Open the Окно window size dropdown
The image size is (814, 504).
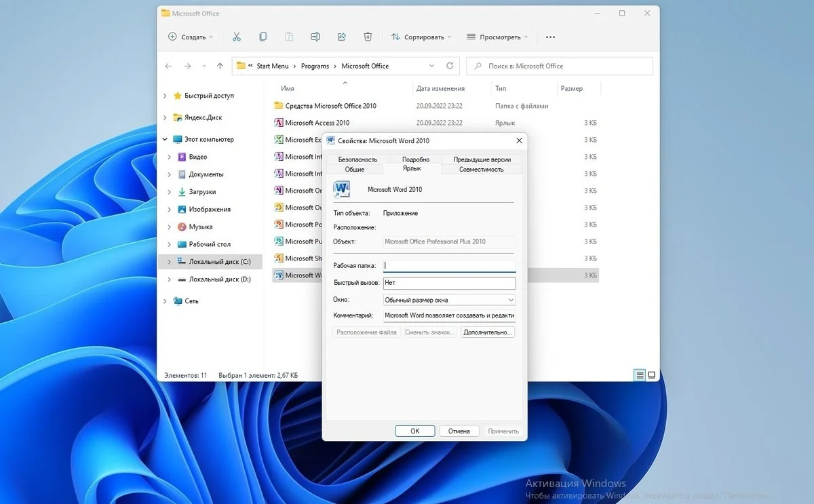(x=449, y=300)
